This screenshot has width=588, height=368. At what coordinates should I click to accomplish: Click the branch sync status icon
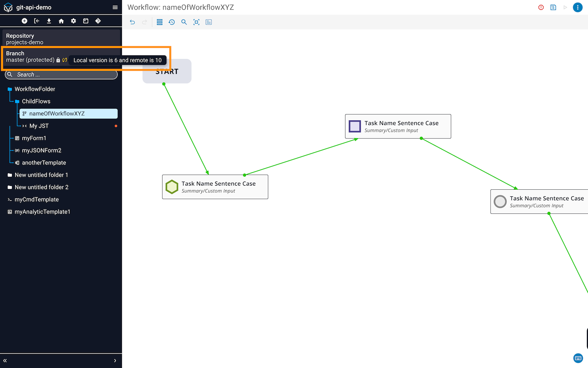coord(65,60)
